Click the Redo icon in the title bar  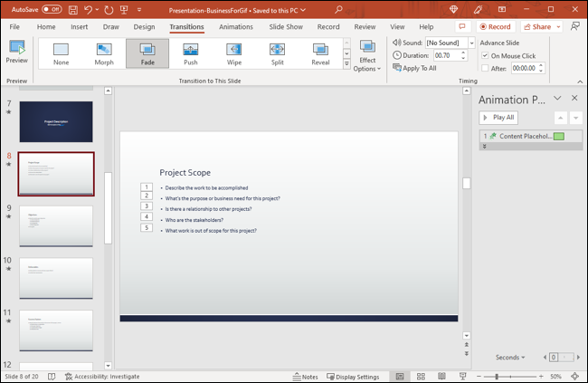[109, 10]
